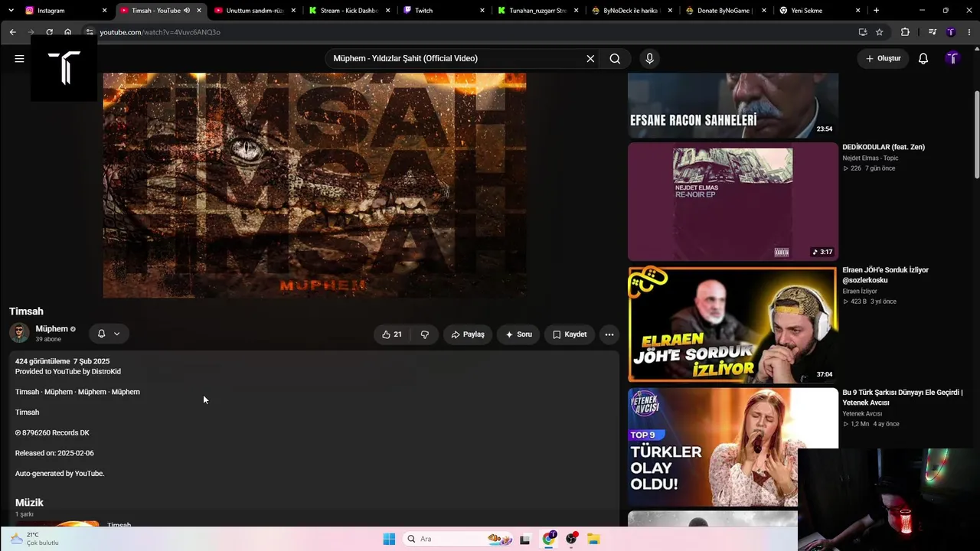Open the channel notification preferences dropdown

point(109,334)
